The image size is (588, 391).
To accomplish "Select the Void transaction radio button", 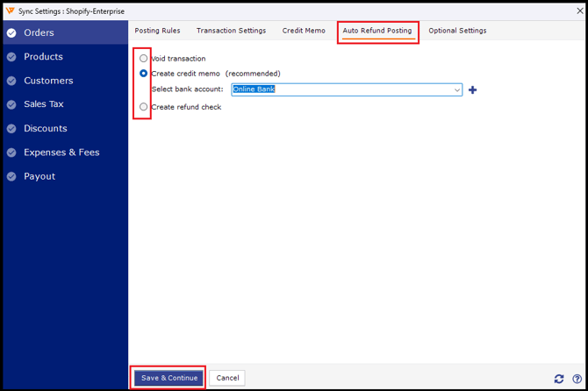I will point(144,59).
